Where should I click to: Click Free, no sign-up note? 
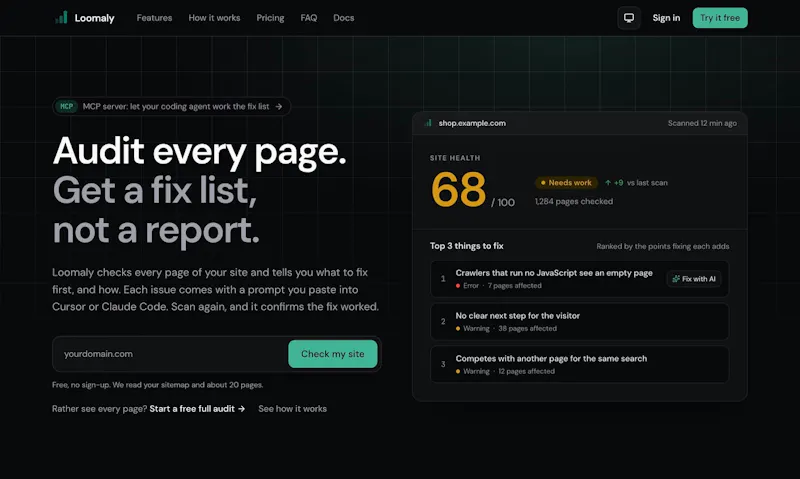[x=157, y=385]
